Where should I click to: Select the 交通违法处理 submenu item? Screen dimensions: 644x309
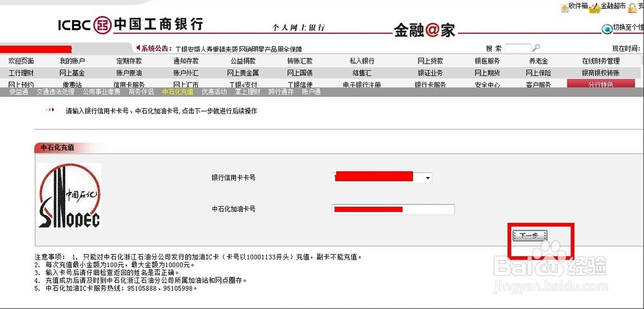[x=55, y=92]
